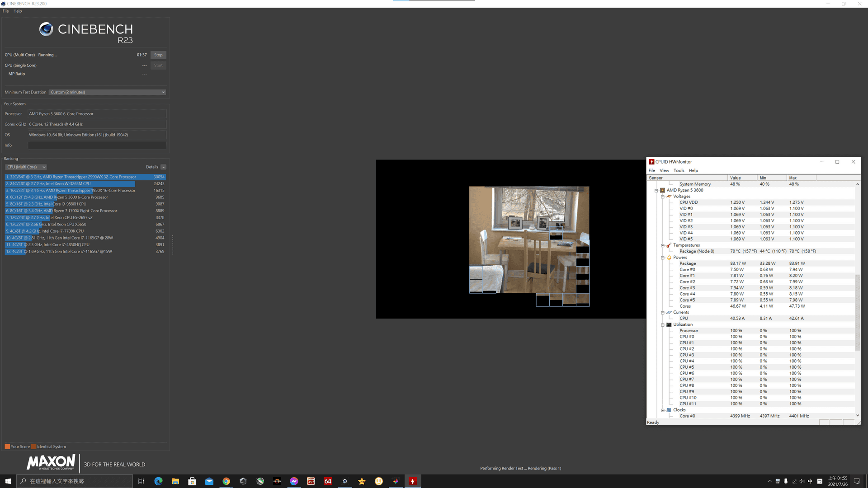Image resolution: width=868 pixels, height=488 pixels.
Task: Open the Minimum Test Duration dropdown
Action: tap(108, 92)
